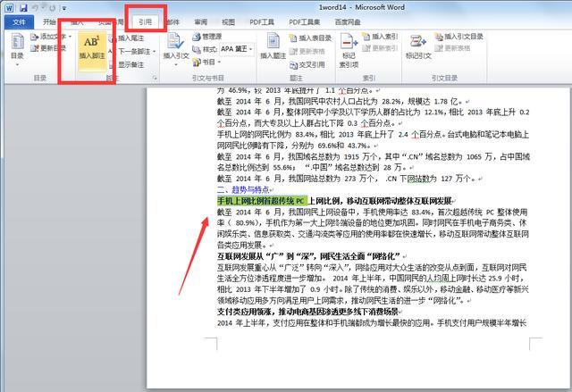Click 插入题注 (Insert Caption) button
This screenshot has height=392, width=572.
coord(273,46)
